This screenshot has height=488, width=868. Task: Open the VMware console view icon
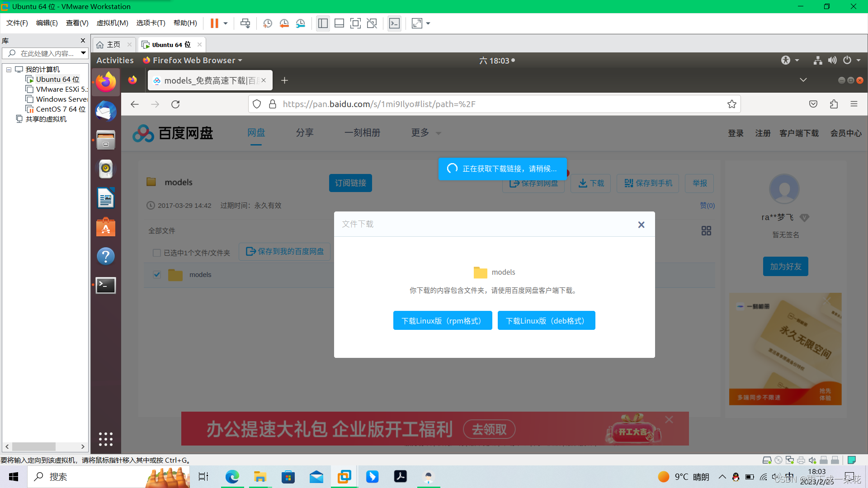coord(394,23)
